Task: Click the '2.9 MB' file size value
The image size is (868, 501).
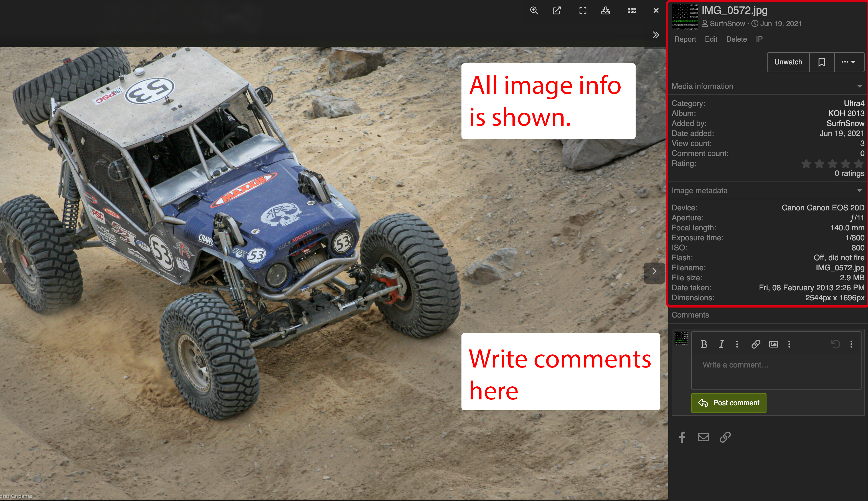Action: (x=852, y=278)
